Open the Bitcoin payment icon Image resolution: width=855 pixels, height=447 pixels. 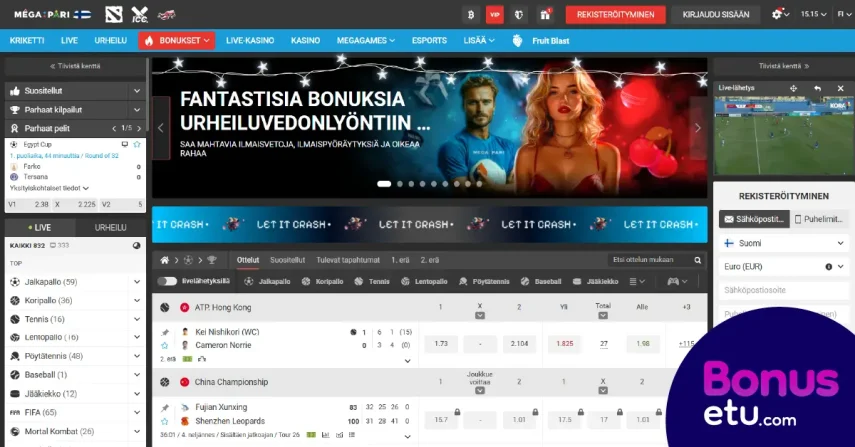coord(471,15)
